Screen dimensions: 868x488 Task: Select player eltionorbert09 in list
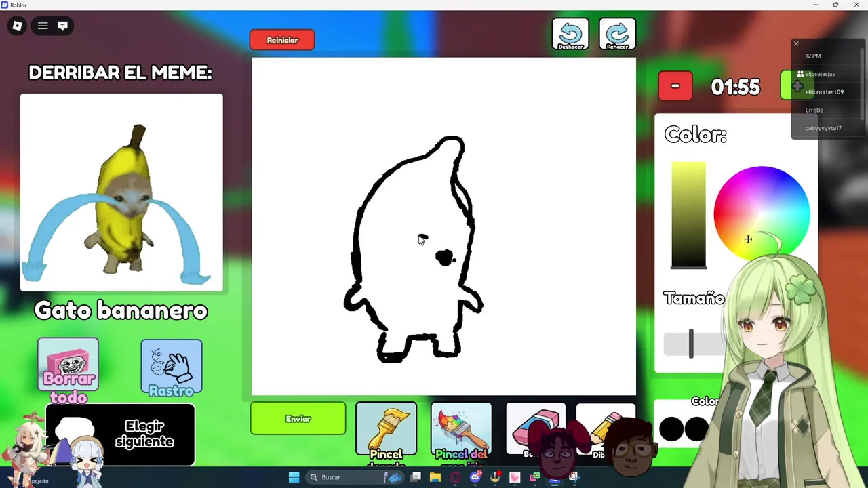824,92
